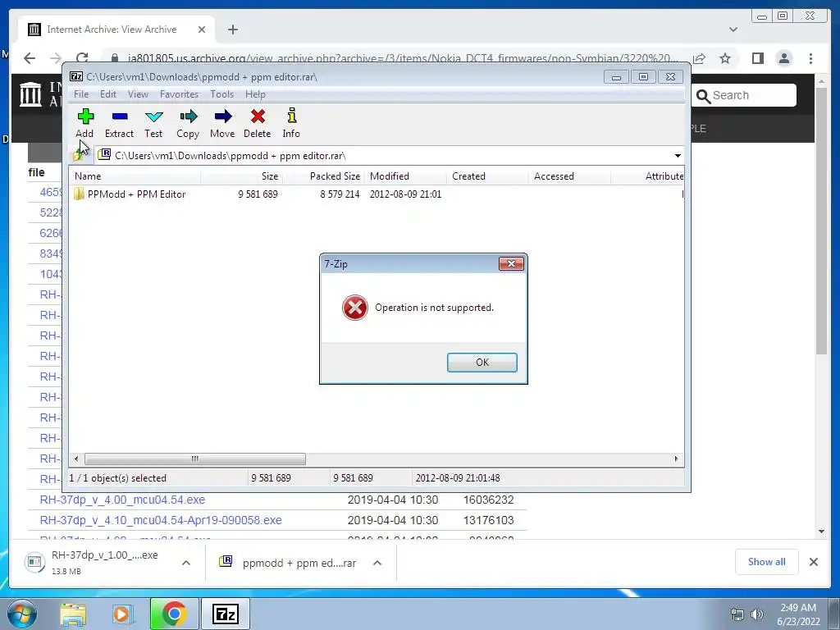Open a new Chrome tab with plus icon
Screen dimensions: 840x630
(232, 30)
